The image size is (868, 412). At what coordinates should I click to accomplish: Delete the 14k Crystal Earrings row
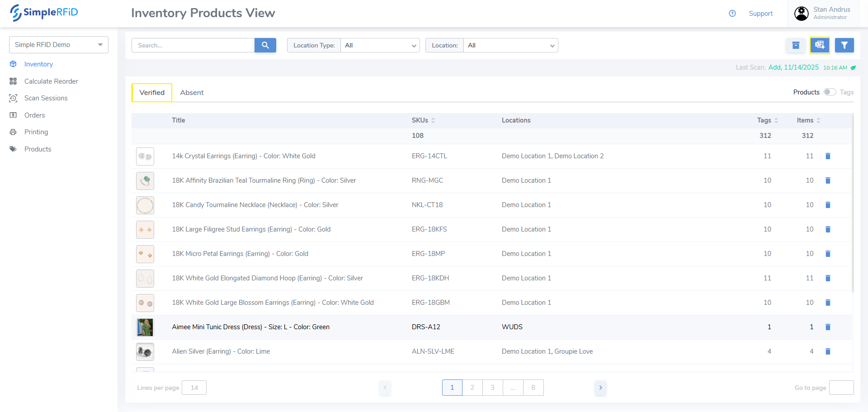click(x=828, y=156)
